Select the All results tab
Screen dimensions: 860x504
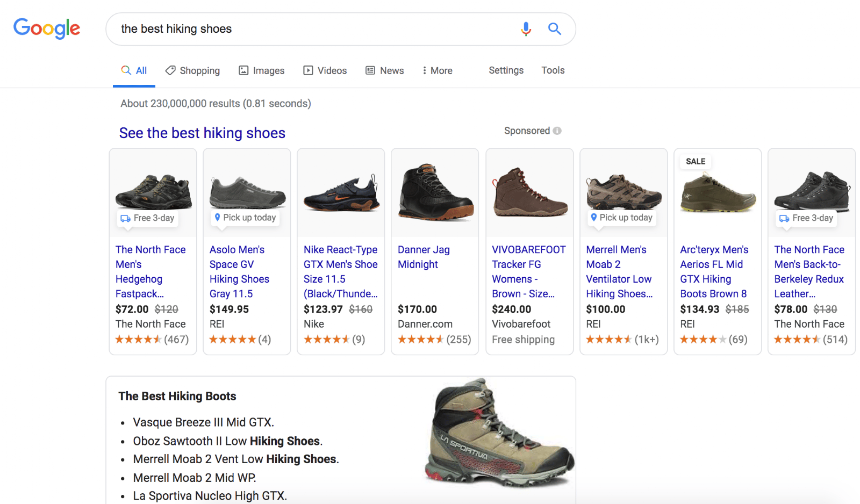(134, 70)
